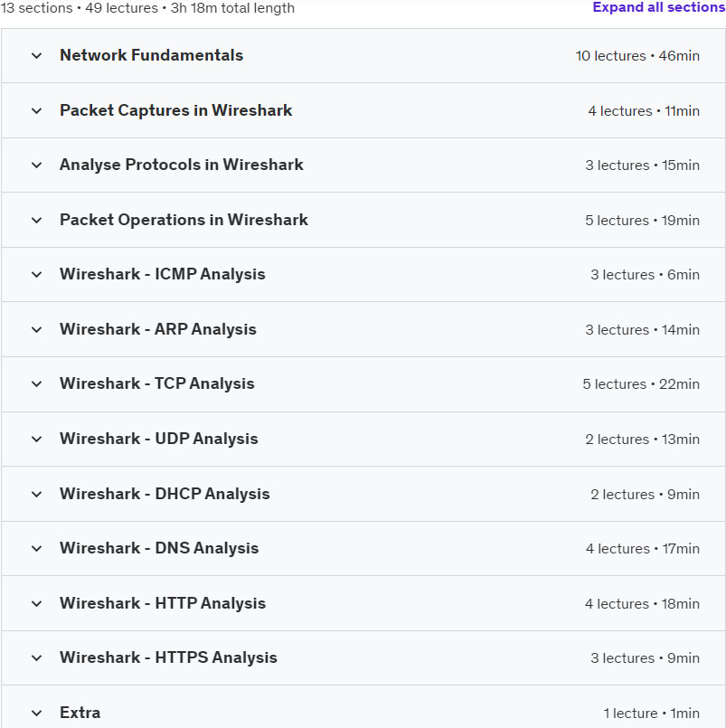Click the '1 lecture • 1min' text

click(x=651, y=714)
